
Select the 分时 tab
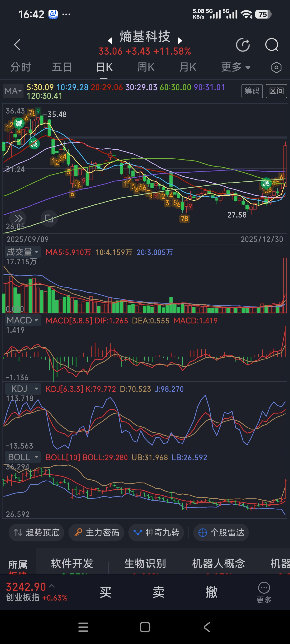(20, 67)
